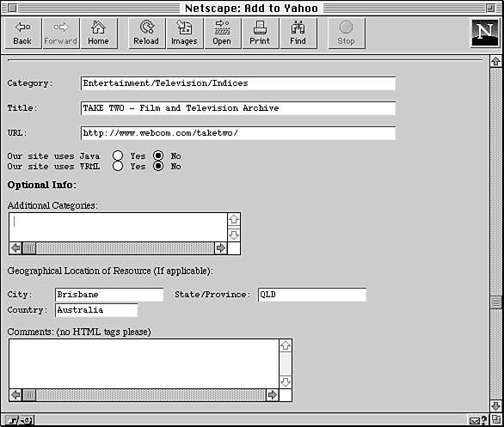Select Yes for Our site uses Java
This screenshot has width=504, height=427.
(118, 156)
